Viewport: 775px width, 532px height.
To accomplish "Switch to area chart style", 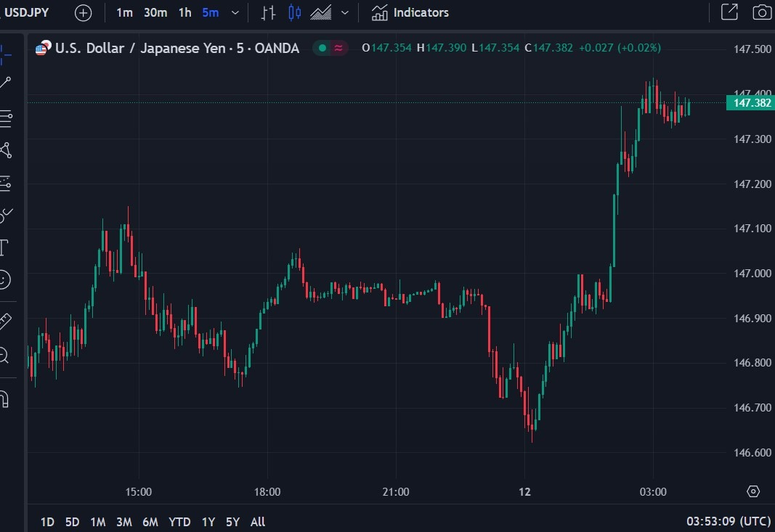I will coord(321,13).
